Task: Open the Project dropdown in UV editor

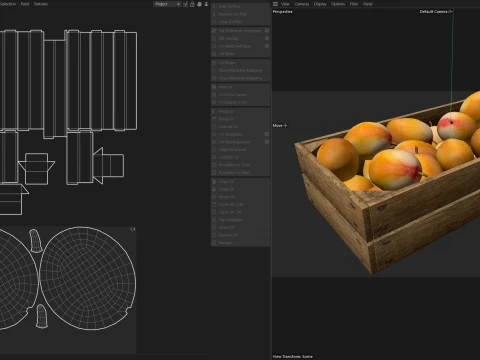Action: (x=167, y=4)
